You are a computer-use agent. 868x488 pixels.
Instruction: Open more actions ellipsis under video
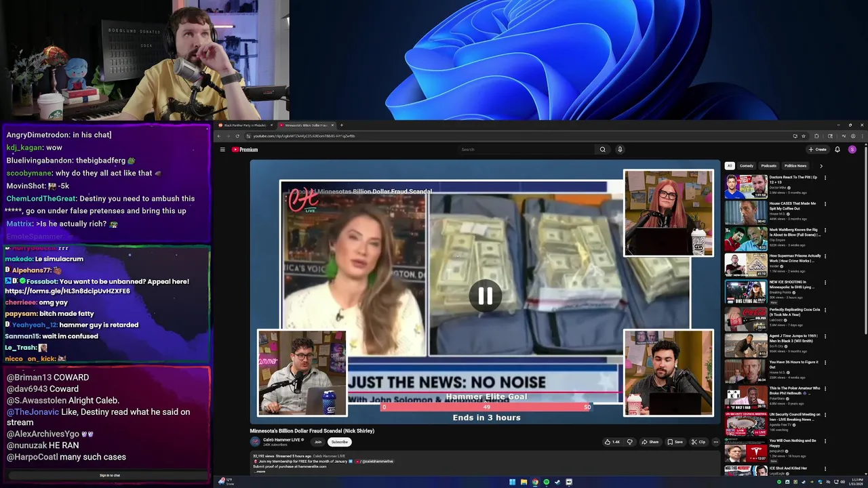coord(715,442)
